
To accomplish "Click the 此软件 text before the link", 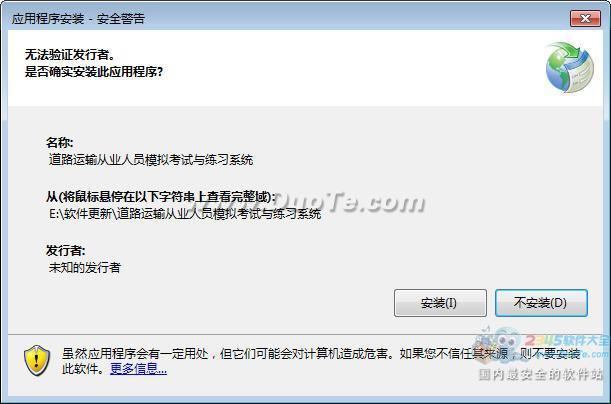I will (x=83, y=369).
